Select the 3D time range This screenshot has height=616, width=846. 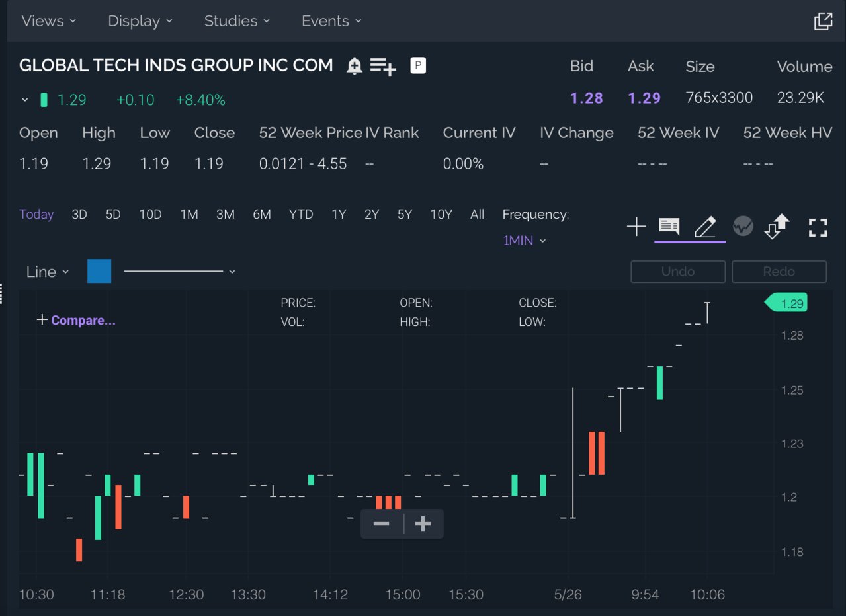[79, 214]
